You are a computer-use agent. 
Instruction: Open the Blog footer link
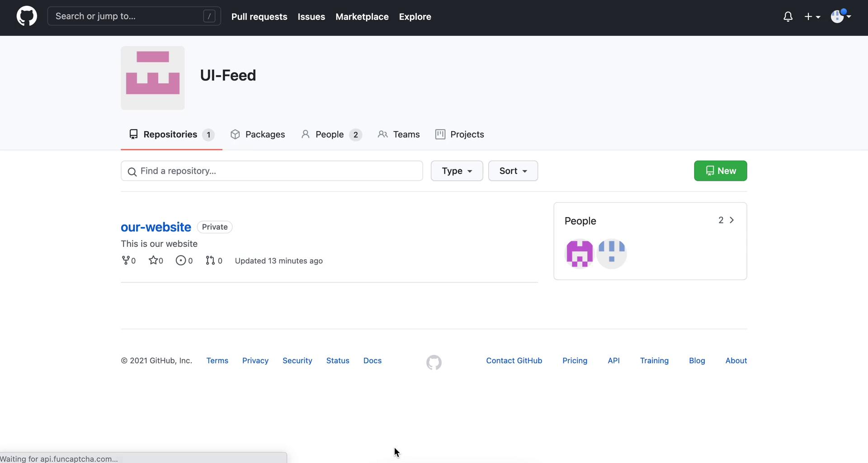697,360
